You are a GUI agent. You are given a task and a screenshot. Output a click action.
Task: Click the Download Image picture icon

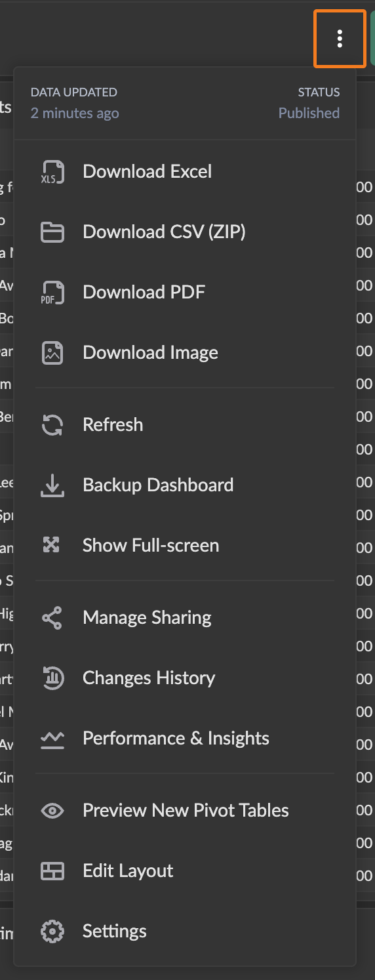(x=52, y=353)
